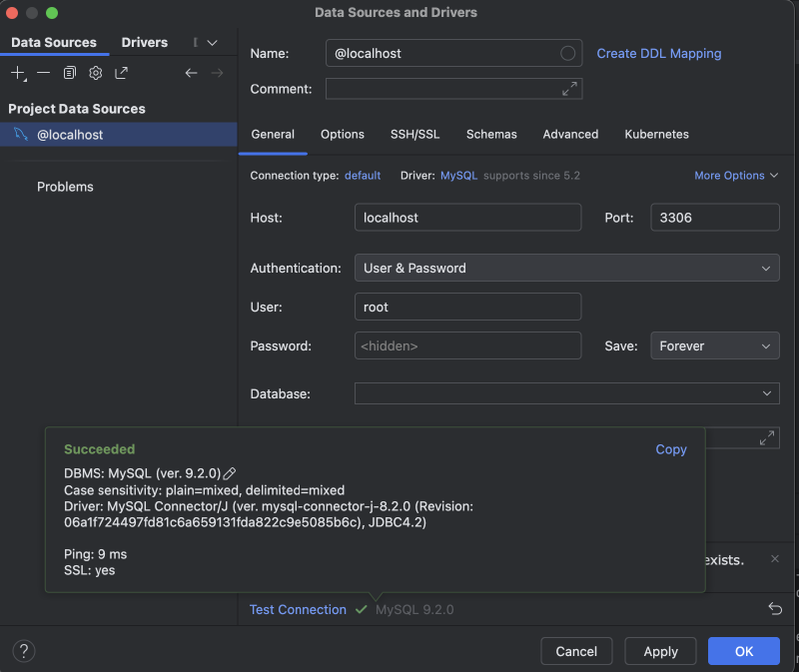Viewport: 799px width, 672px height.
Task: Confirm with the OK button
Action: (x=743, y=651)
